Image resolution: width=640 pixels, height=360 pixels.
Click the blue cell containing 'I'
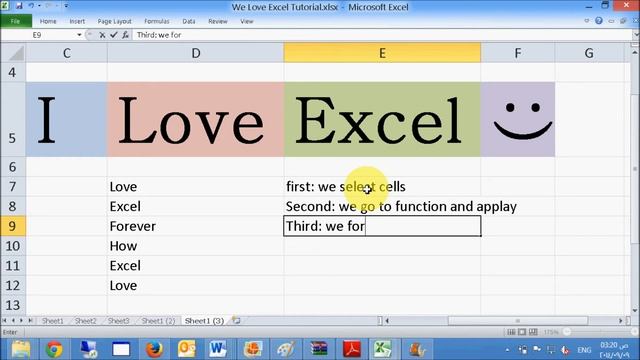pos(67,120)
